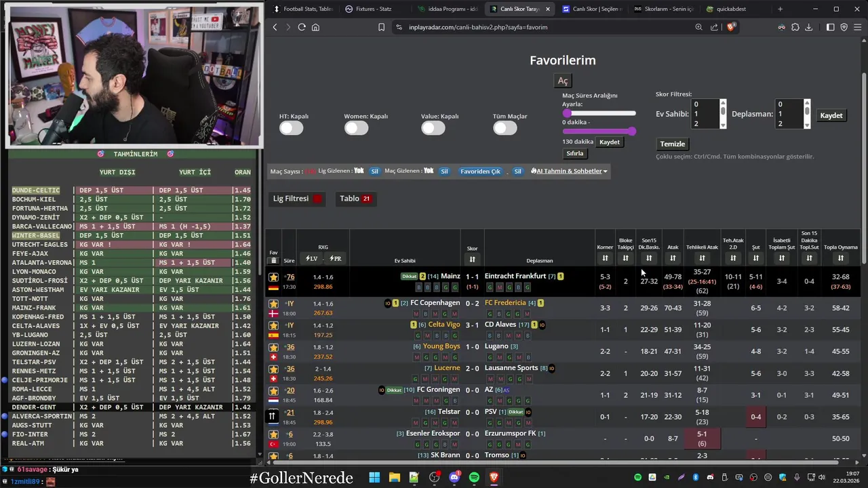
Task: Click the share icon in address bar
Action: point(714,27)
